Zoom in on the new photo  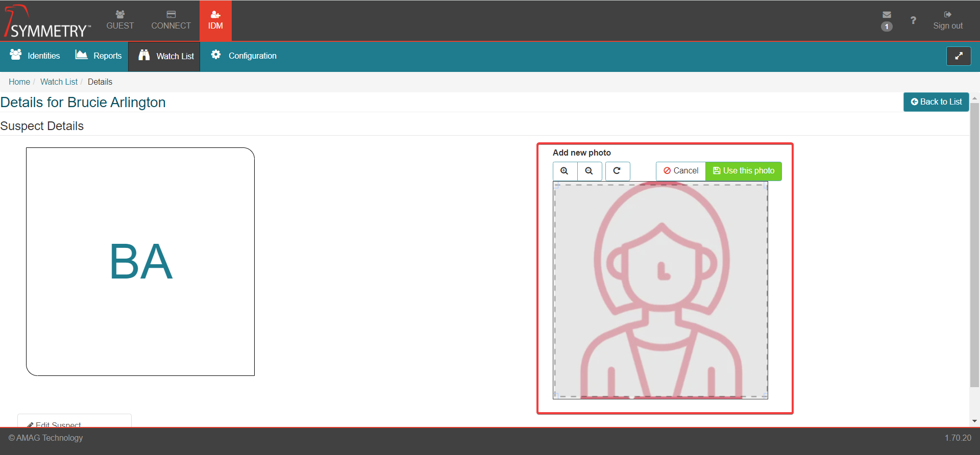pyautogui.click(x=565, y=171)
